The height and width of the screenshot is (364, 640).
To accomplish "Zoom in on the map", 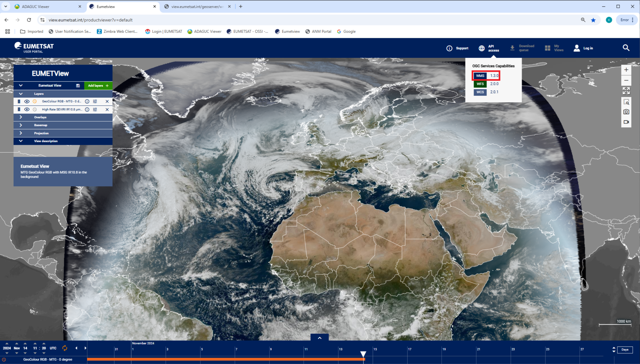I will pos(626,70).
